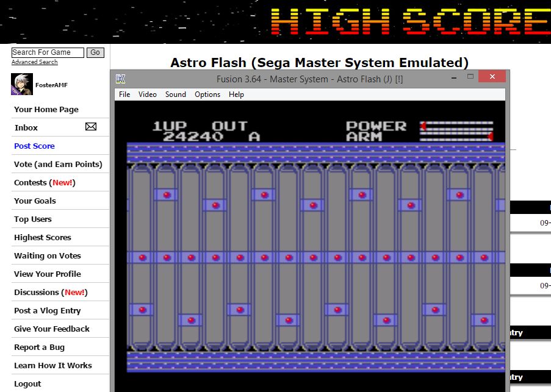Open the Advanced Search link
The width and height of the screenshot is (551, 392).
35,62
